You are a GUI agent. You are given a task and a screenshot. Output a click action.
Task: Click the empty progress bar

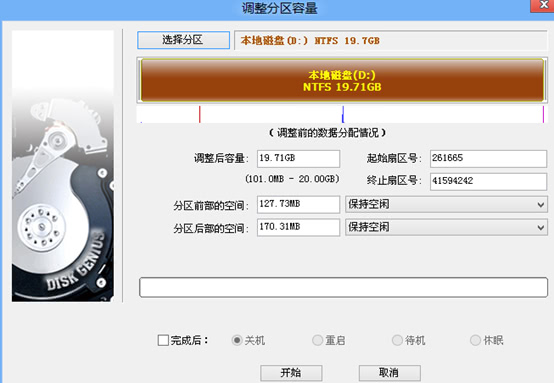coord(343,287)
